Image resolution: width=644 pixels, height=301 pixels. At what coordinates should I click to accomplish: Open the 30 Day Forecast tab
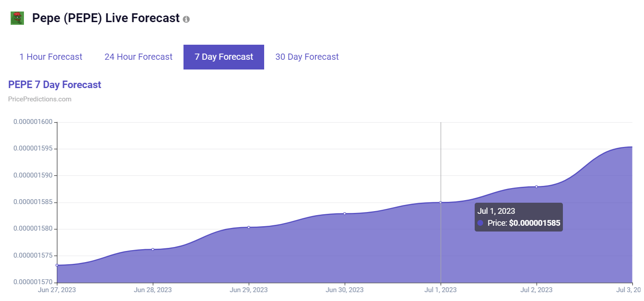pyautogui.click(x=307, y=57)
